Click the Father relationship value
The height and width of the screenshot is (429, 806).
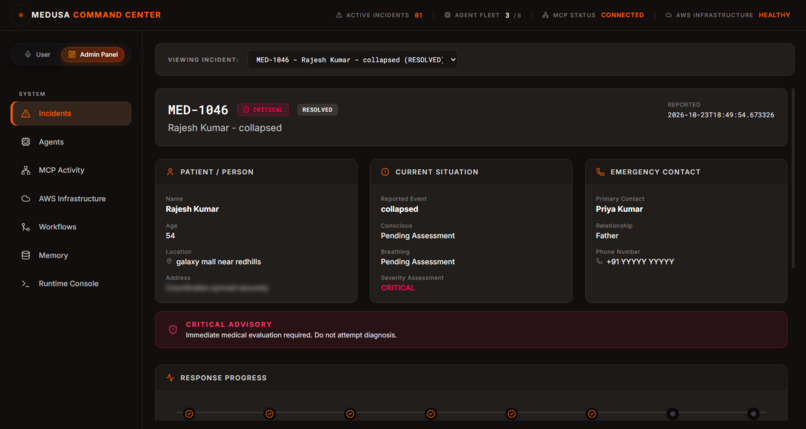coord(607,236)
